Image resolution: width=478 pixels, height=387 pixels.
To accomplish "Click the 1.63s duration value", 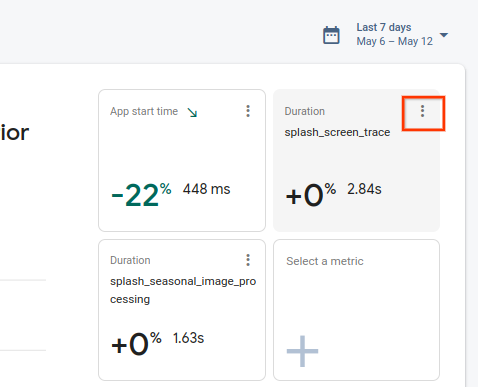I will [x=188, y=338].
